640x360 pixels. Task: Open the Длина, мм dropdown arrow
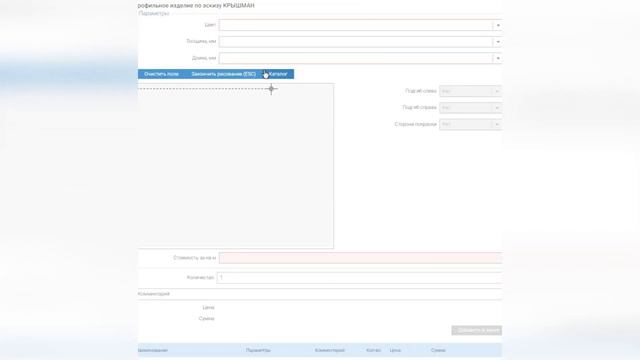pos(498,58)
